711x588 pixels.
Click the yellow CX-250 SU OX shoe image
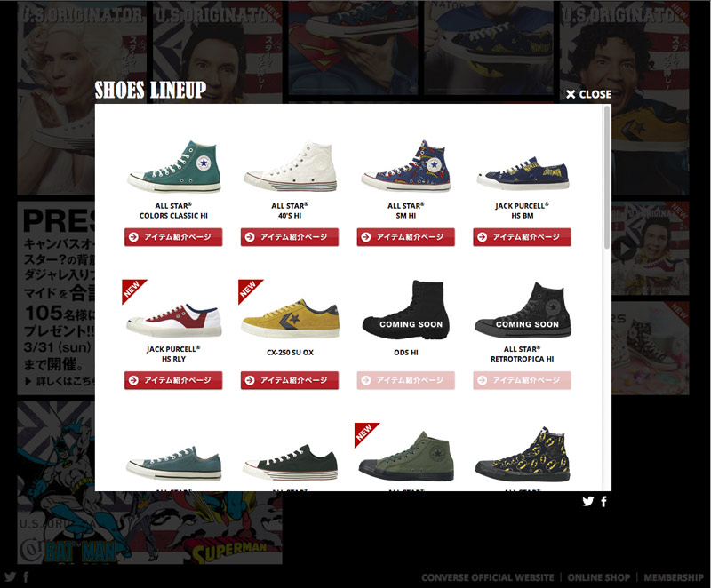291,318
